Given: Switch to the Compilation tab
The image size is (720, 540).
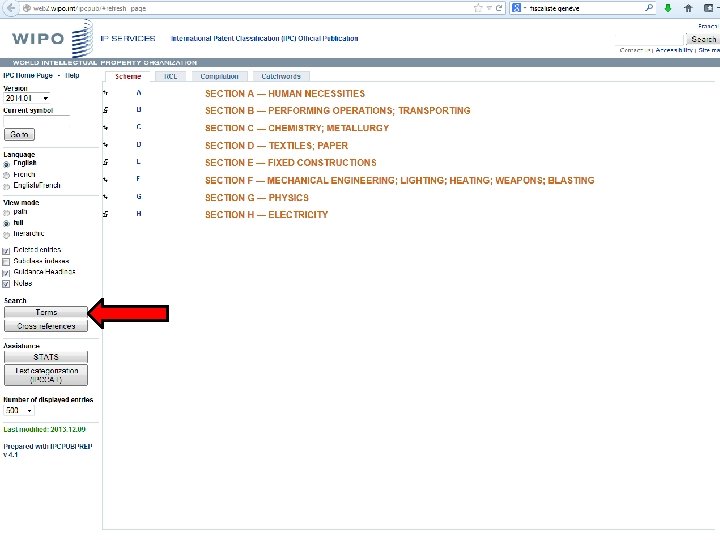Looking at the screenshot, I should tap(219, 76).
